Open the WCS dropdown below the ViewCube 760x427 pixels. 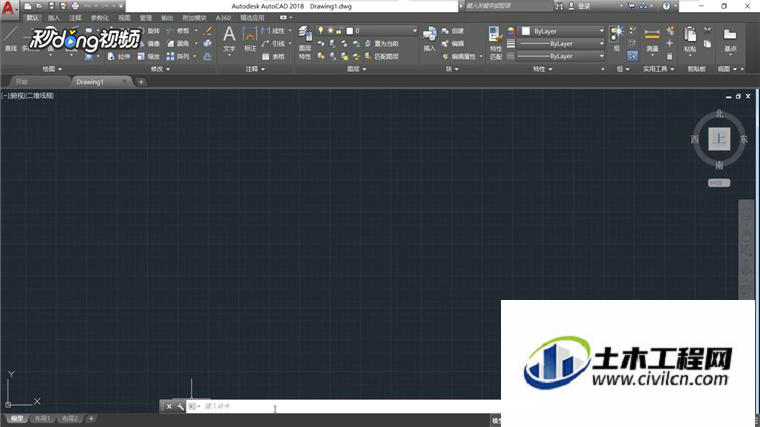pos(719,183)
